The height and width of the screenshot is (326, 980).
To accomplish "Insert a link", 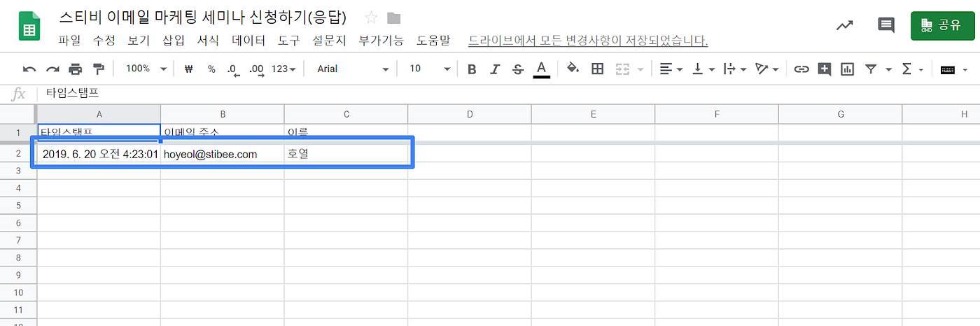I will (801, 69).
